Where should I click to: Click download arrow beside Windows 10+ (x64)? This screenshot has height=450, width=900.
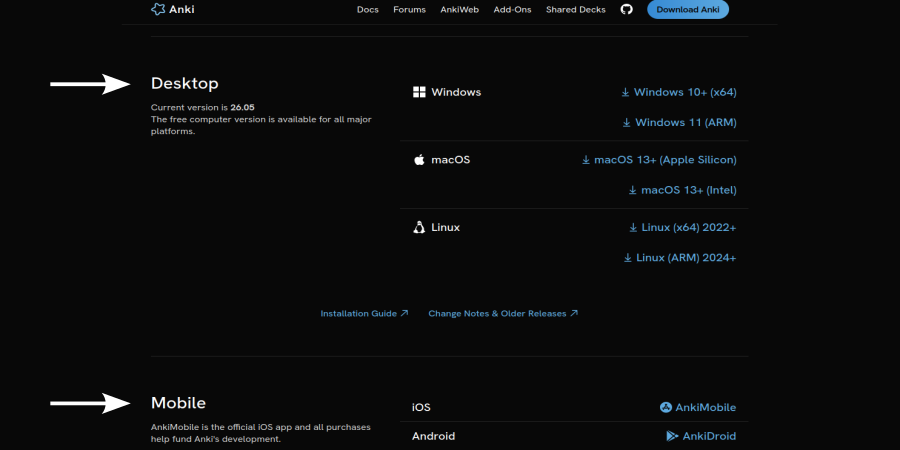click(625, 92)
